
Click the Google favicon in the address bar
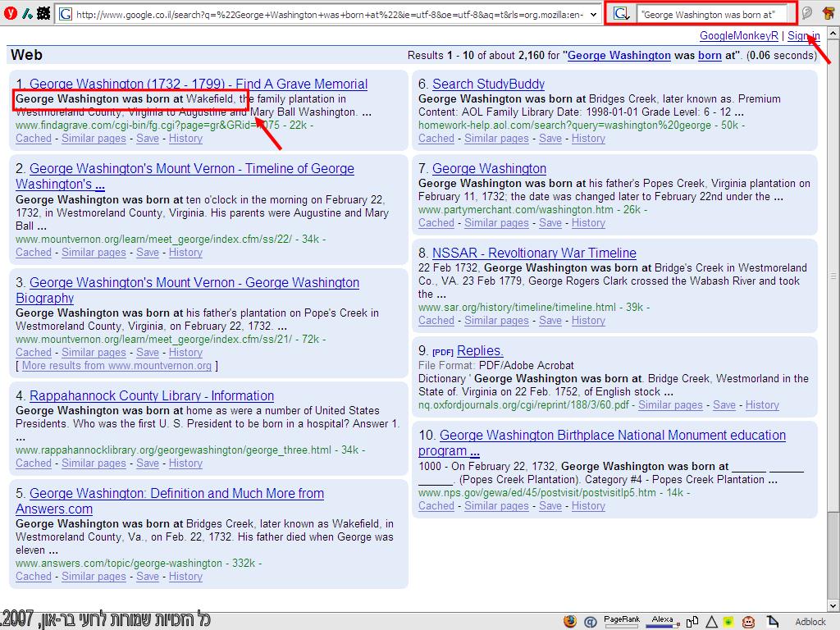66,14
